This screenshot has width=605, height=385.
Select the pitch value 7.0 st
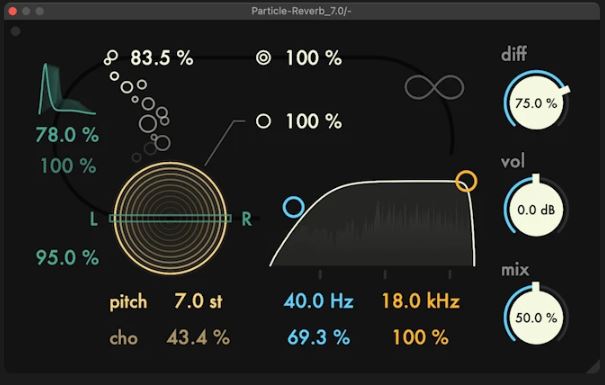pos(198,301)
